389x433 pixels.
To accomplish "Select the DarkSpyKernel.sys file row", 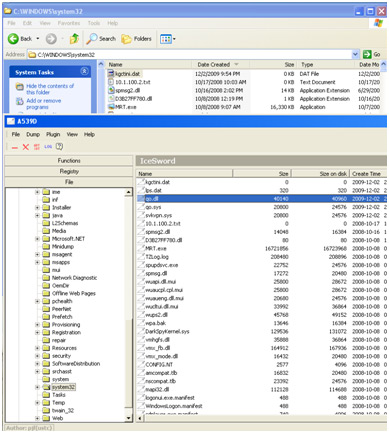I will click(x=262, y=331).
